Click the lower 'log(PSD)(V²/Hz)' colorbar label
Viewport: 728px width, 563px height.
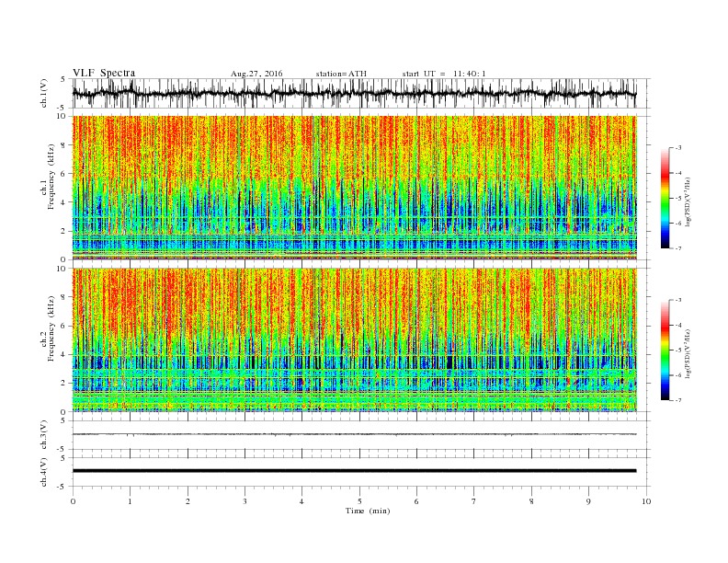pos(688,354)
